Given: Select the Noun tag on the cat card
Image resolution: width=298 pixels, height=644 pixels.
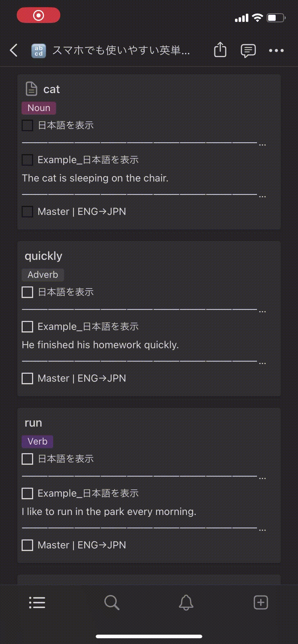Looking at the screenshot, I should coord(39,108).
